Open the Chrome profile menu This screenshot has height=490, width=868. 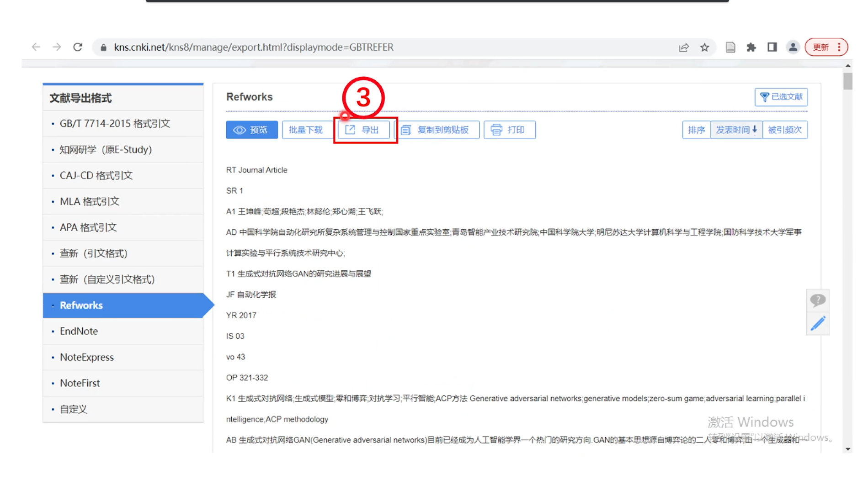click(x=793, y=47)
